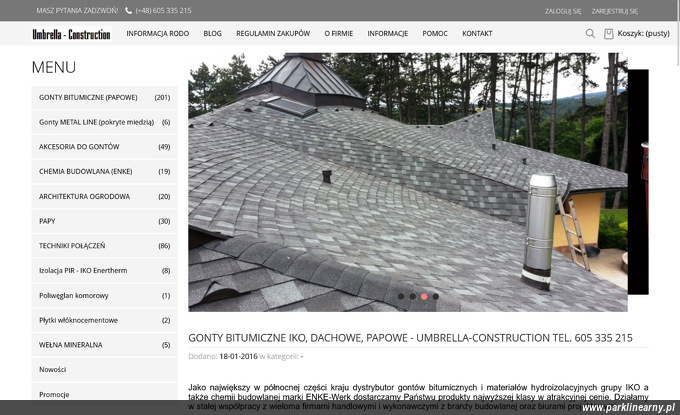The image size is (680, 415).
Task: Click the roof shingles slider image
Action: (408, 182)
